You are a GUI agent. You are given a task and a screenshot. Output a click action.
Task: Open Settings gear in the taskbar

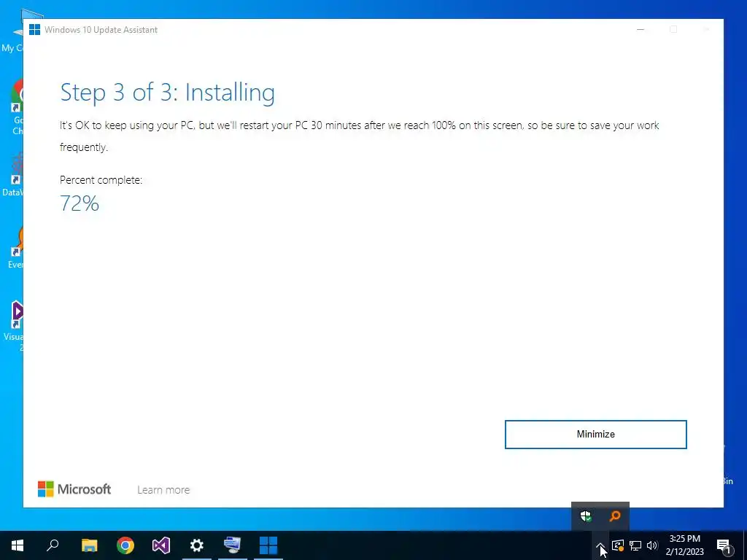197,545
